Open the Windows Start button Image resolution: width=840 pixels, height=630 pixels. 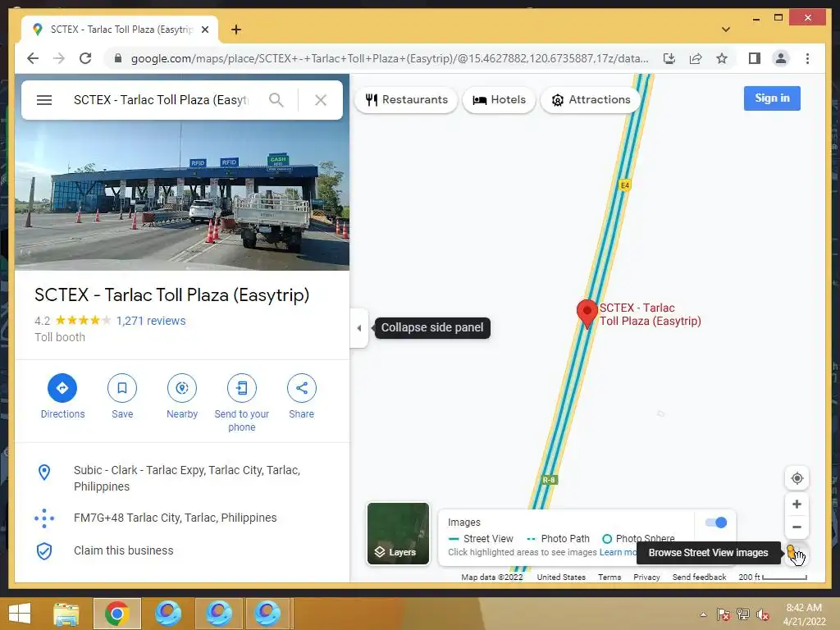click(20, 614)
